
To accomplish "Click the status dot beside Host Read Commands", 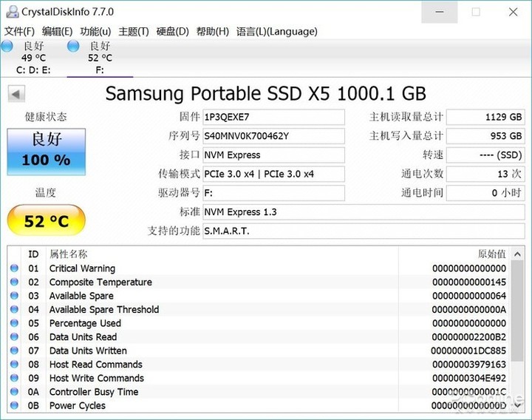I will [x=14, y=365].
